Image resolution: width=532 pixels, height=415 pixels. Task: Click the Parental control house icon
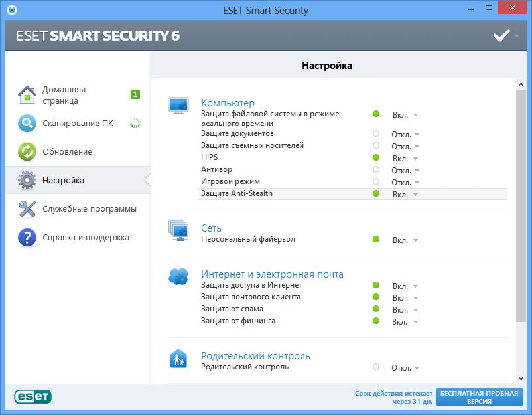178,359
